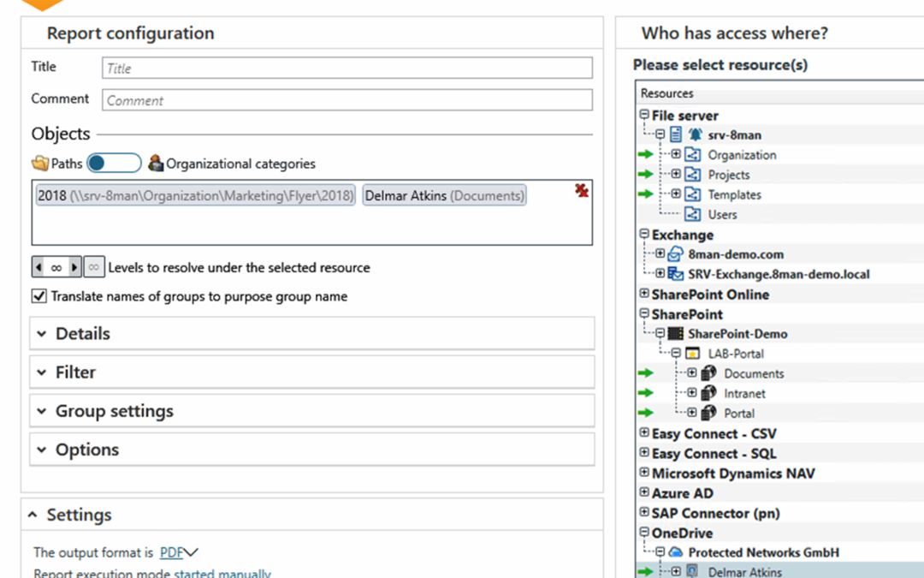Click the Organizational categories person icon
Image resolution: width=924 pixels, height=578 pixels.
pos(156,163)
